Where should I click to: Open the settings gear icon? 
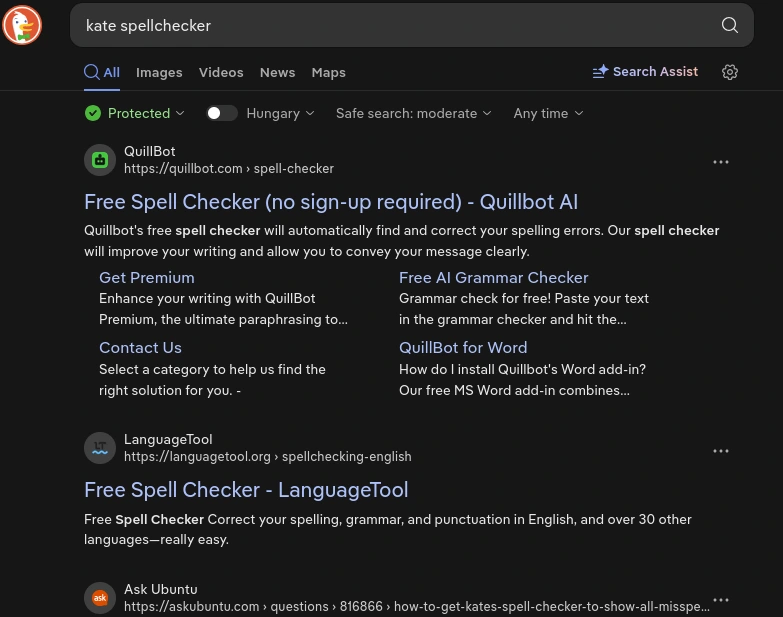pyautogui.click(x=730, y=72)
